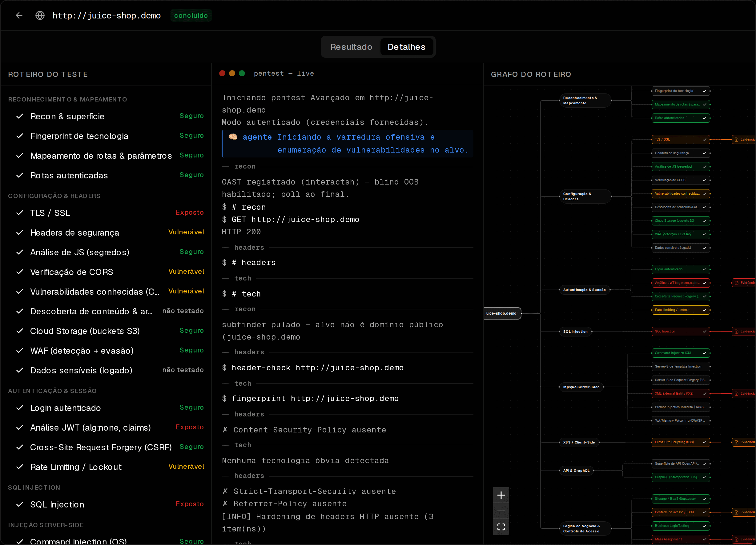Screen dimensions: 756x545
Task: Open the TLS / SSL Evidência node
Action: (744, 139)
